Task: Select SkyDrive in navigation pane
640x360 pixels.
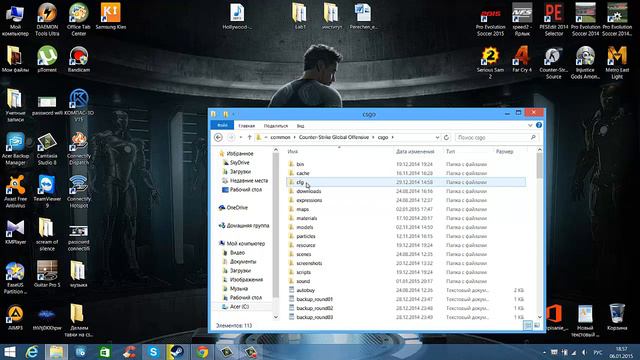Action: [239, 162]
